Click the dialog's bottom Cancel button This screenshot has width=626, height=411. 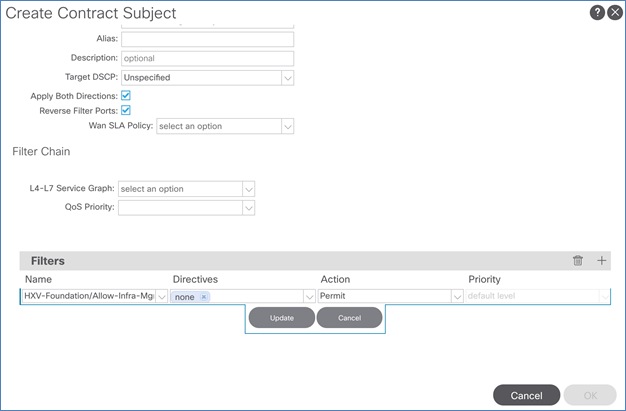point(526,395)
